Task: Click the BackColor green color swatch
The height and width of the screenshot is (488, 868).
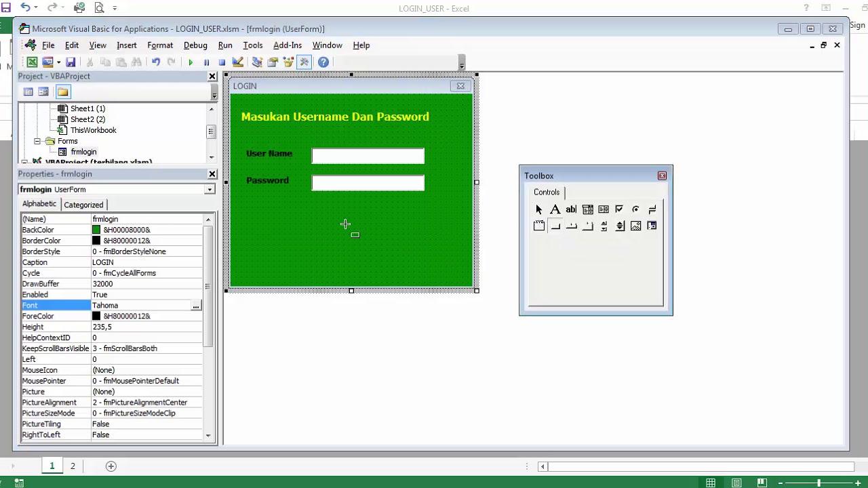Action: click(x=96, y=230)
